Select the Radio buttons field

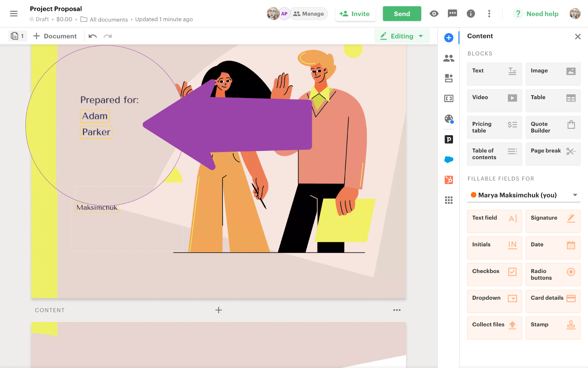[x=553, y=275]
